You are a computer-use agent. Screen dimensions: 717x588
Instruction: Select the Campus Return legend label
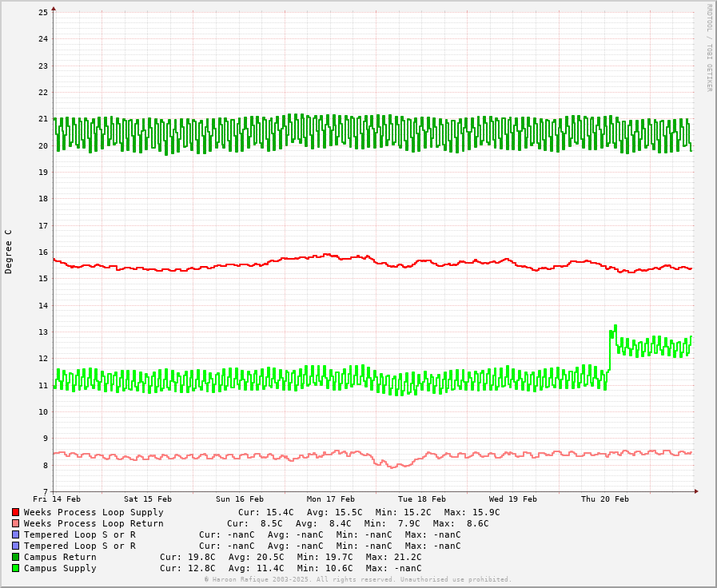pos(60,557)
